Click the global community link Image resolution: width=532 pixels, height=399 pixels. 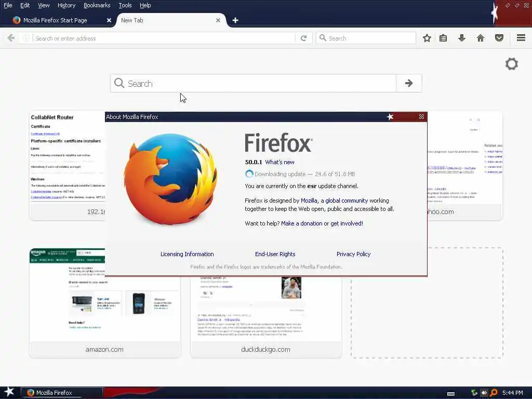pyautogui.click(x=347, y=201)
